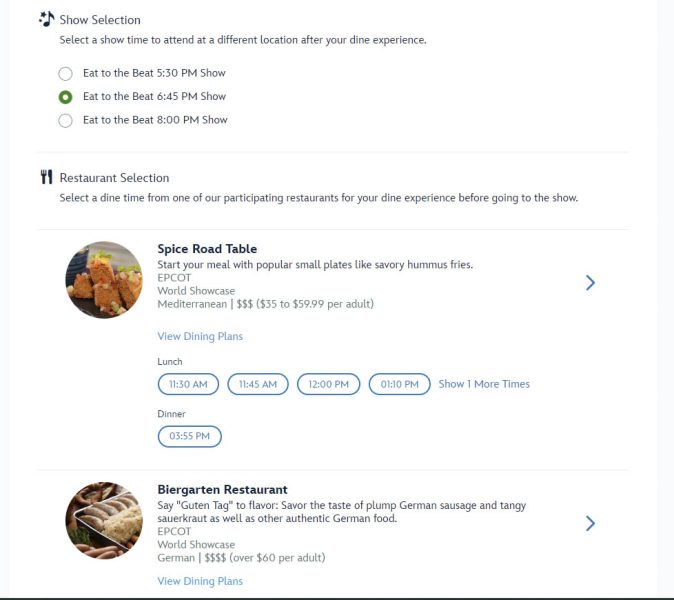Click the Restaurant Selection heading
The height and width of the screenshot is (600, 674).
pos(114,178)
